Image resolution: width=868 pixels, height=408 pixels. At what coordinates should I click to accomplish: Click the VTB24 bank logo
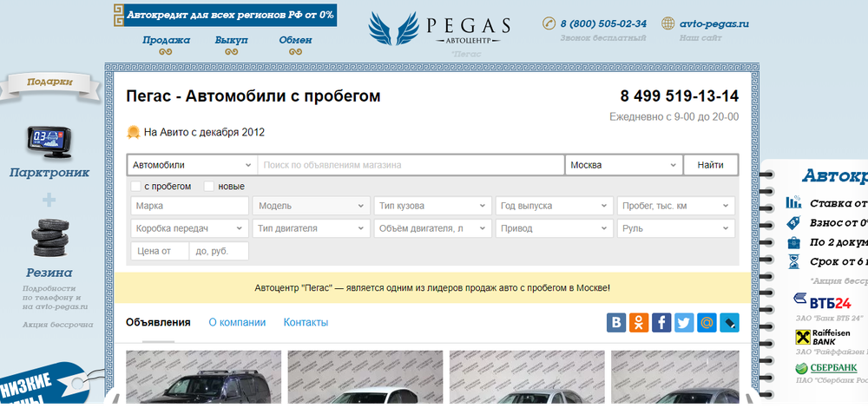822,302
